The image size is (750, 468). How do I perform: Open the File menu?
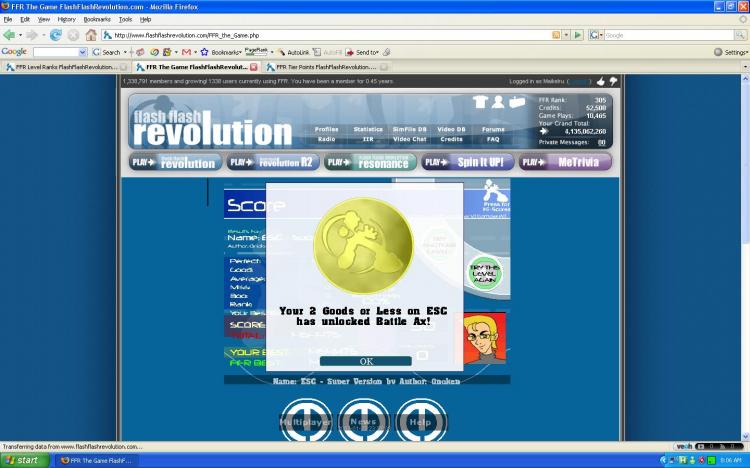(8, 20)
